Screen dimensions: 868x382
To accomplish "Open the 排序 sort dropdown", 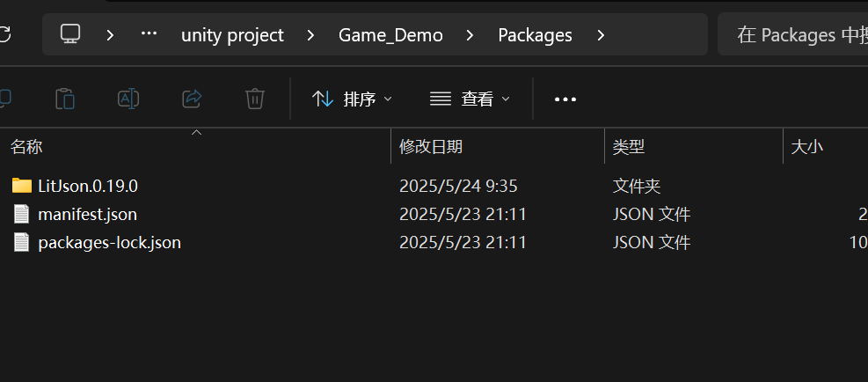I will (x=352, y=99).
